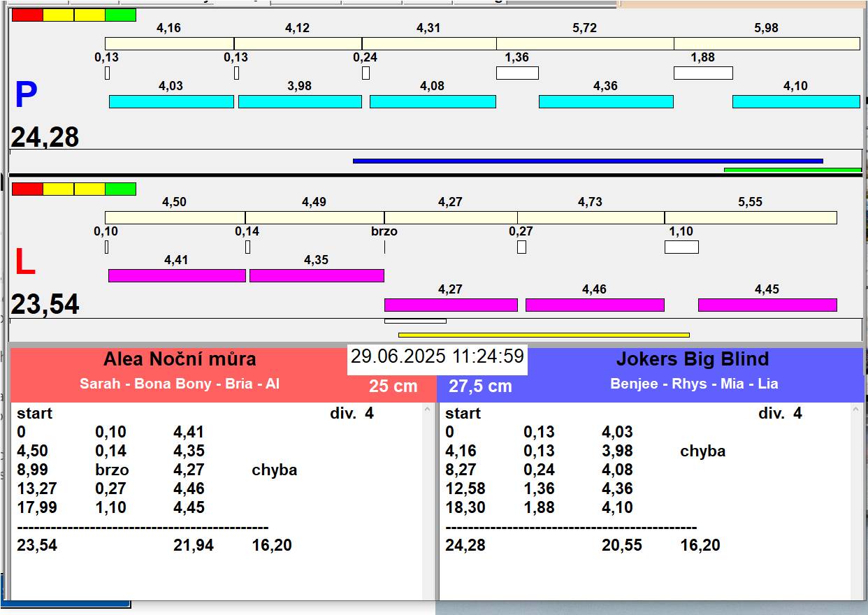Select the magenta 4,46 run bar
Screen dimensions: 868x615
pos(595,305)
